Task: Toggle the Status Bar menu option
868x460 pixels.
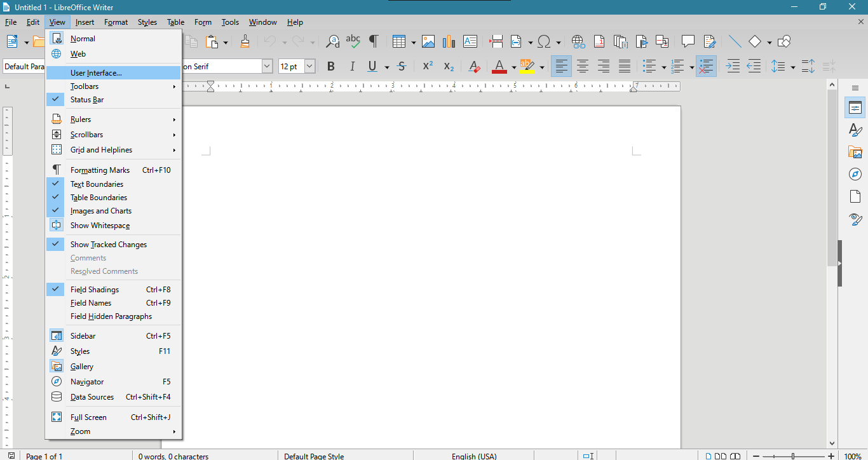Action: (113, 100)
